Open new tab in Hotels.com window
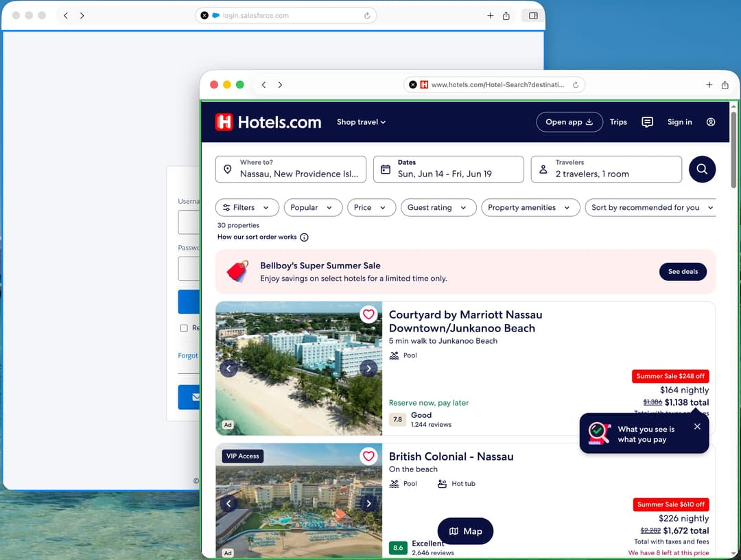 click(709, 84)
